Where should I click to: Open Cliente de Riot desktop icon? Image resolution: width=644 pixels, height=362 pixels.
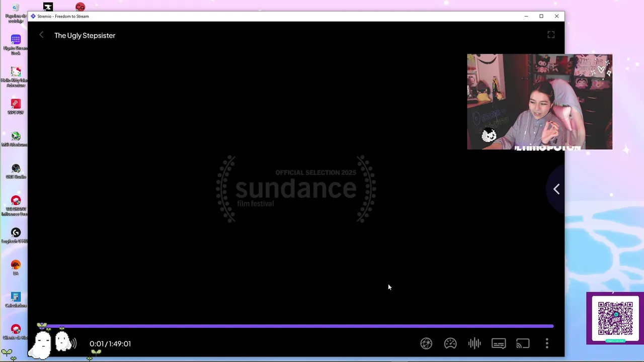point(16,332)
